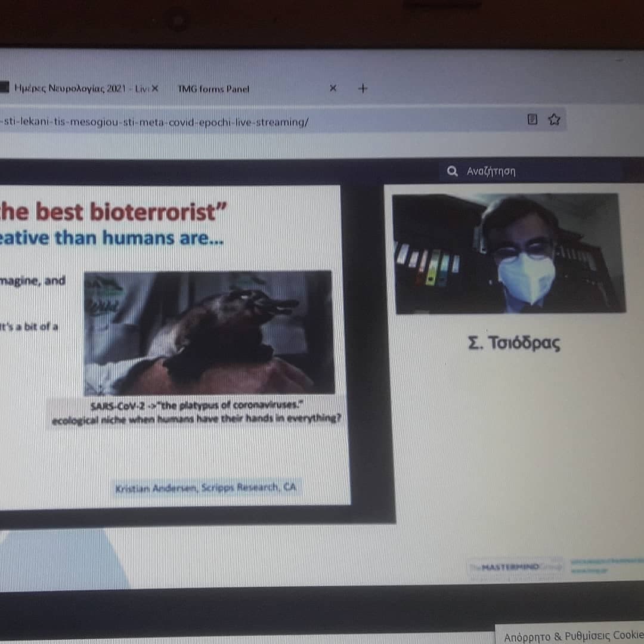The image size is (644, 644).
Task: Close the TMG forms Panel tab
Action: 333,88
